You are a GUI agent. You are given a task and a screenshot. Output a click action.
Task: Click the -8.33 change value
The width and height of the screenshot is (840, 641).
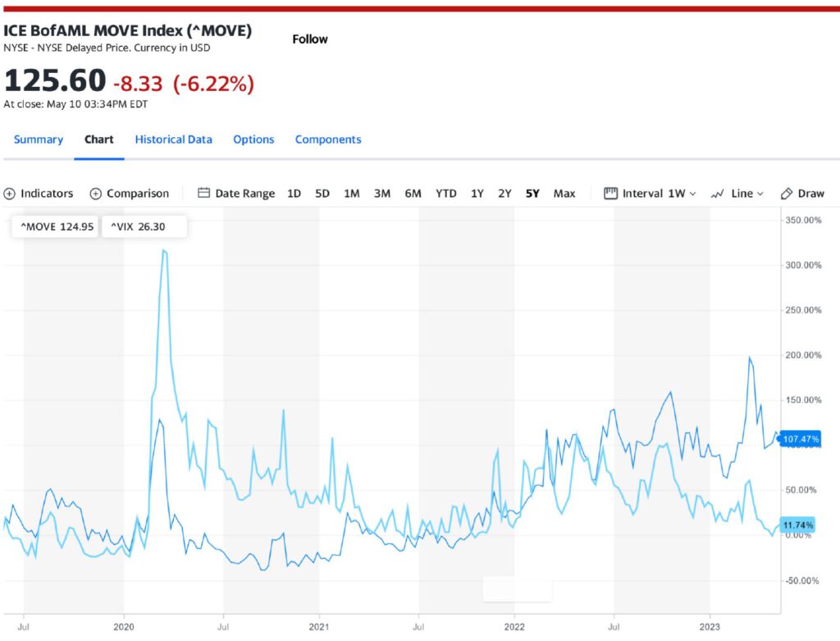[x=138, y=84]
